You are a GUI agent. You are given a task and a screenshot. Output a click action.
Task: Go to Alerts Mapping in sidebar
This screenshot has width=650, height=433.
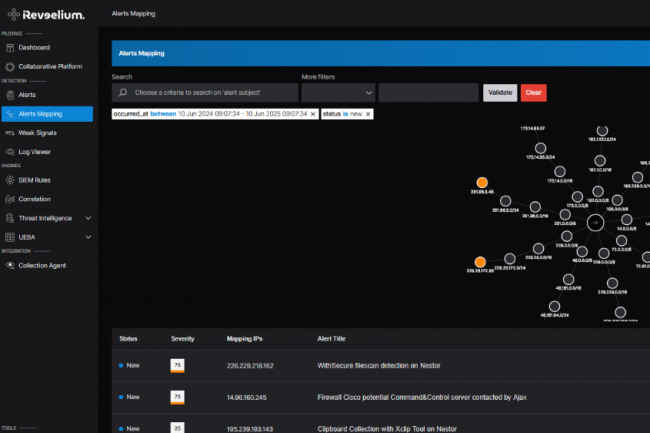point(47,113)
